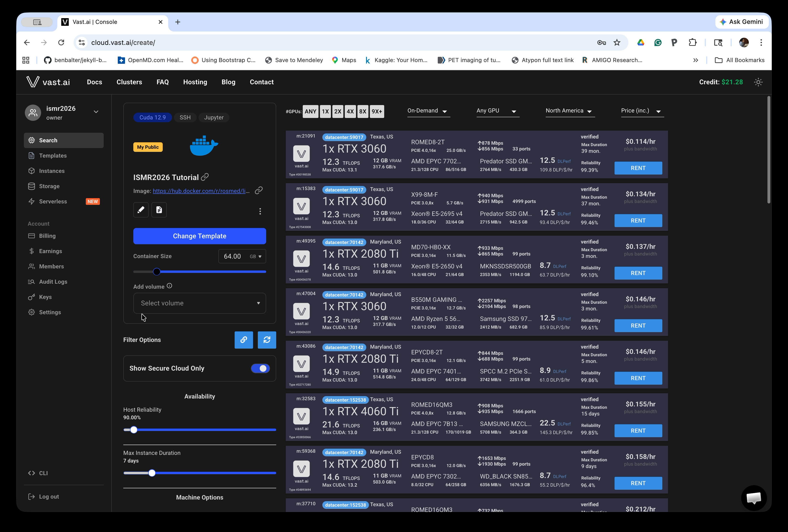Click Change Template button
This screenshot has width=788, height=532.
(199, 236)
